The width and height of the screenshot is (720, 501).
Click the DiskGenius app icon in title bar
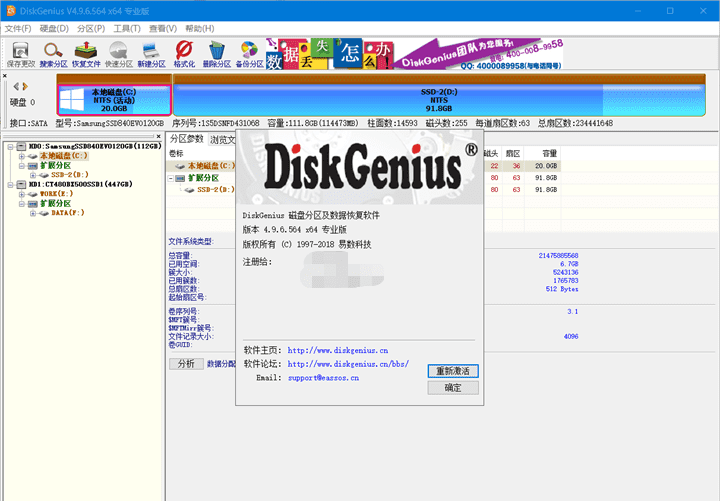pos(11,11)
